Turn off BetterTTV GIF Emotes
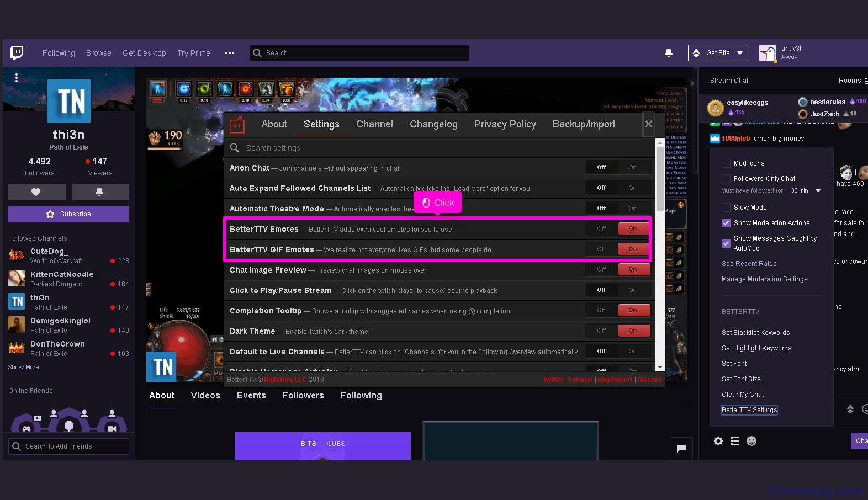The image size is (868, 500). tap(601, 249)
